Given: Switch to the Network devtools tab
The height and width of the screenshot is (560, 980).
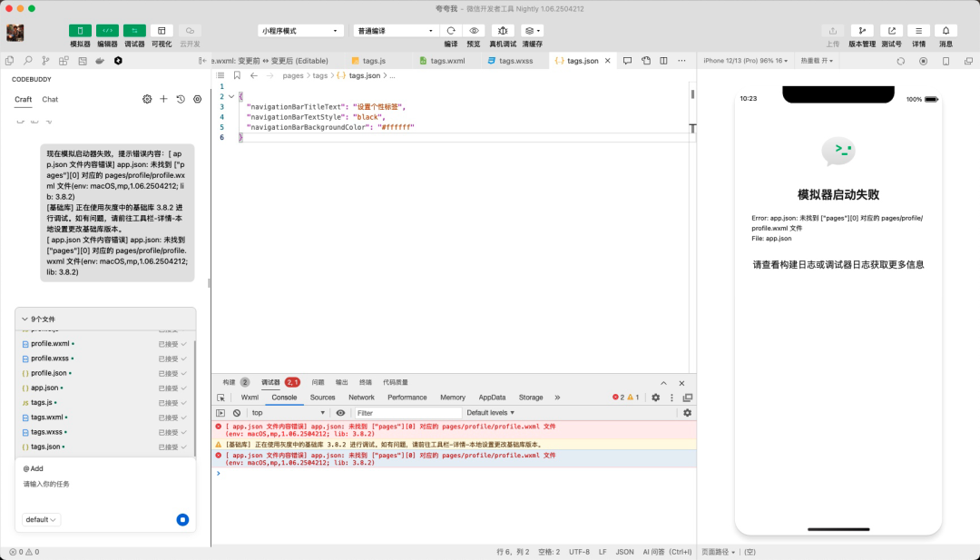Looking at the screenshot, I should click(361, 398).
